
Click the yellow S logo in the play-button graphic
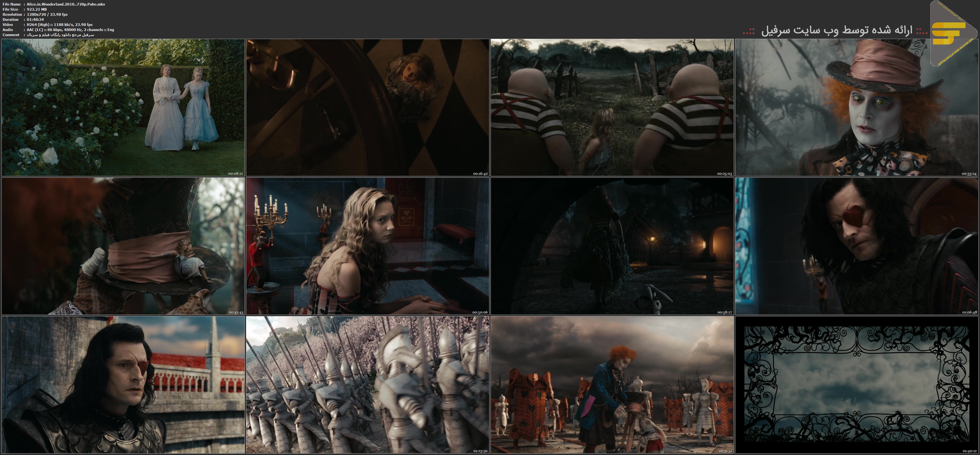(949, 33)
